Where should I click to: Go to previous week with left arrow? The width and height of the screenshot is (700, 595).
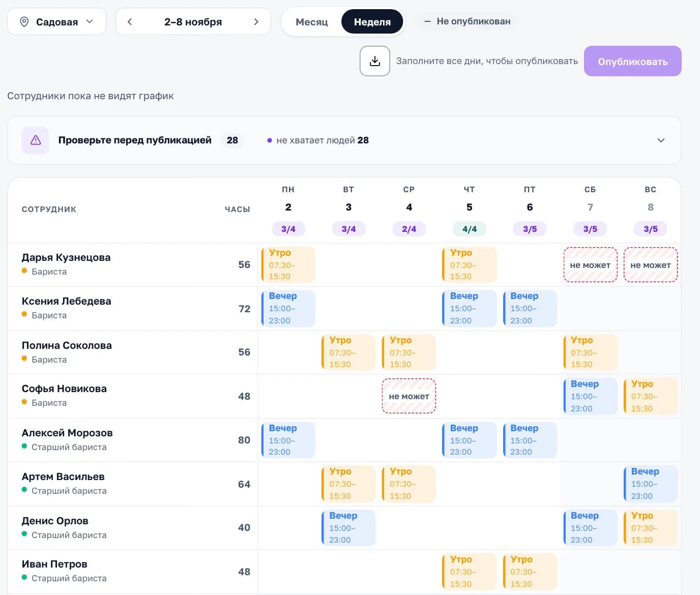130,22
